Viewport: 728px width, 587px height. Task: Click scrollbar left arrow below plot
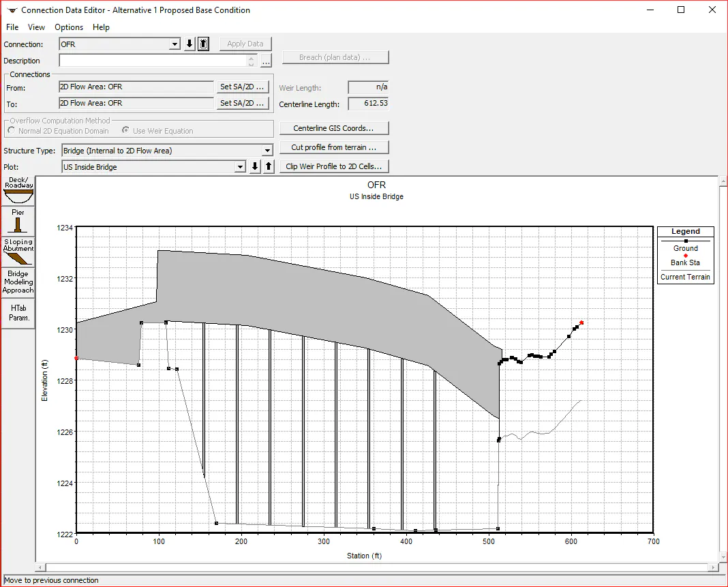coord(40,567)
